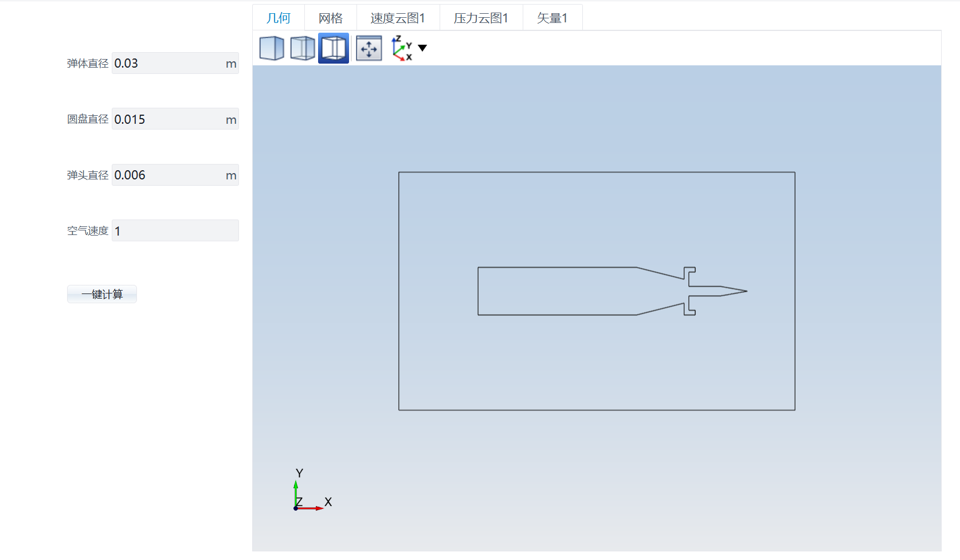The image size is (960, 560).
Task: Click the 弹头直径 label
Action: [x=88, y=175]
